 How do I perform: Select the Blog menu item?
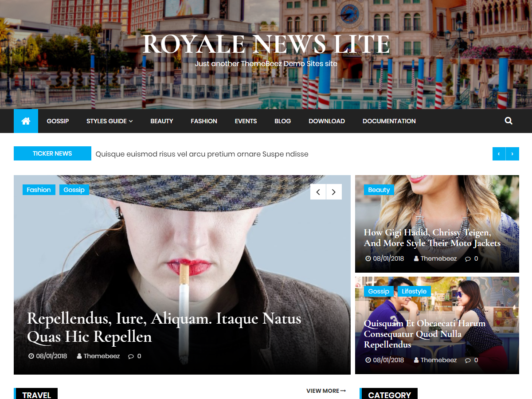click(x=282, y=121)
